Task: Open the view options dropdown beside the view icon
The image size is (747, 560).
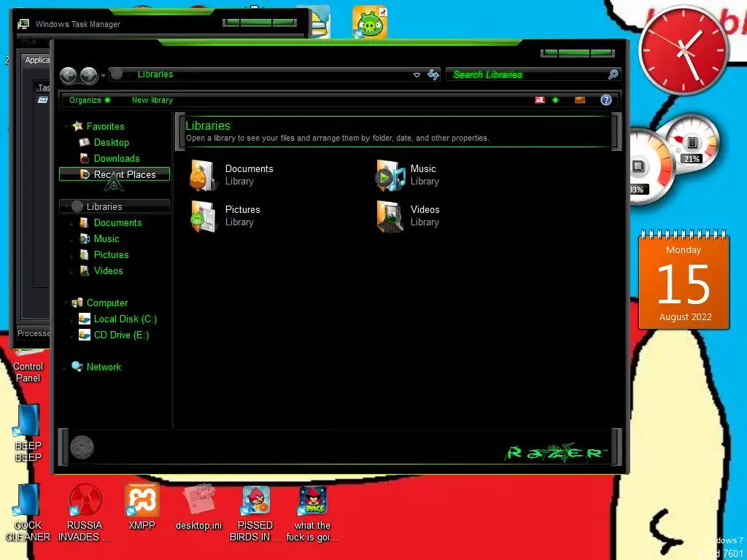Action: tap(555, 100)
